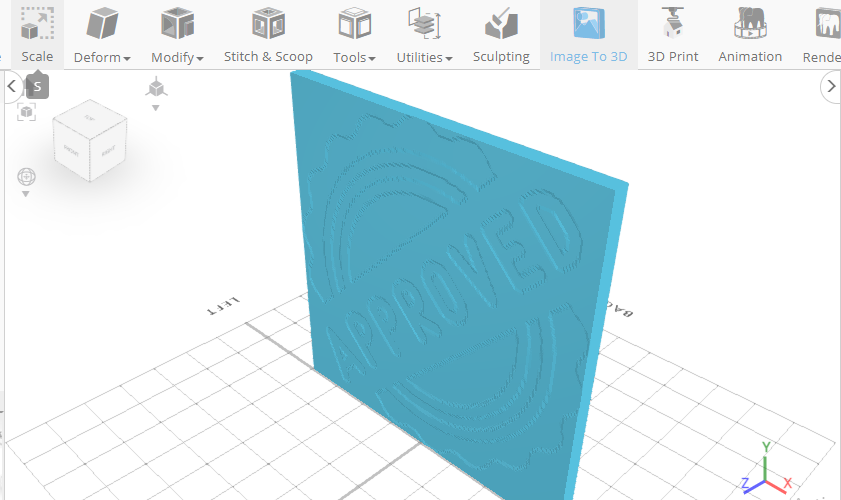Select the Scale tool
The height and width of the screenshot is (500, 841).
37,34
